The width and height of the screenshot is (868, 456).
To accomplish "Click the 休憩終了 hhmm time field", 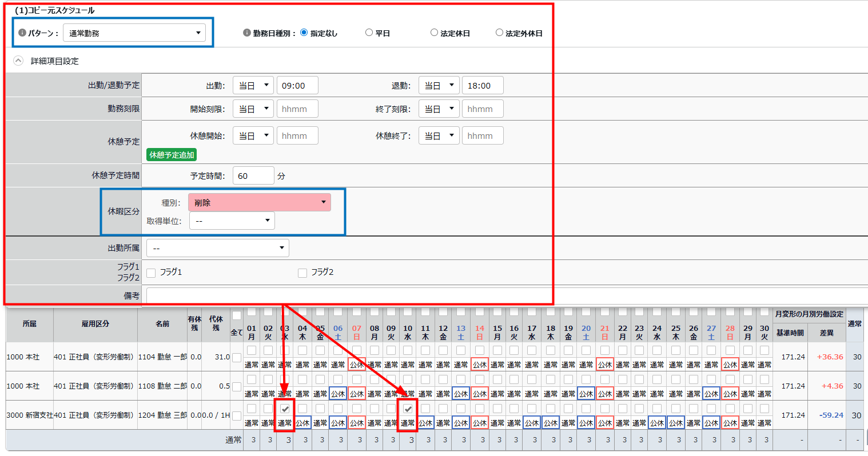I will (483, 135).
